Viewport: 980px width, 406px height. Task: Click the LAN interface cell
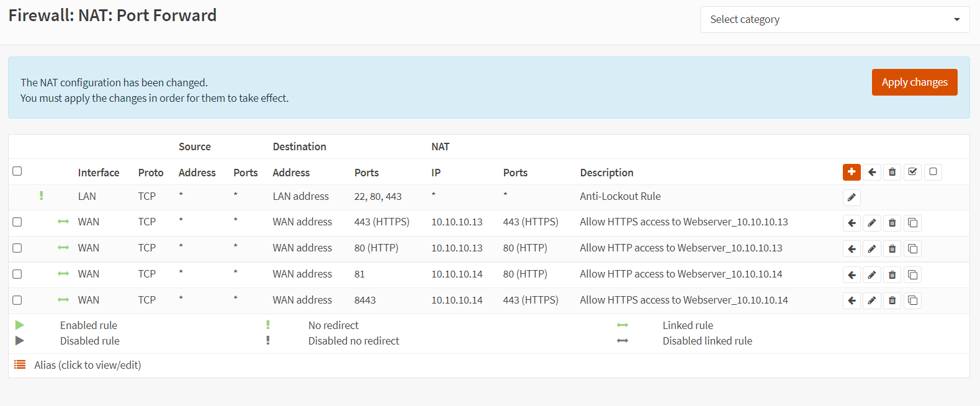pyautogui.click(x=87, y=196)
